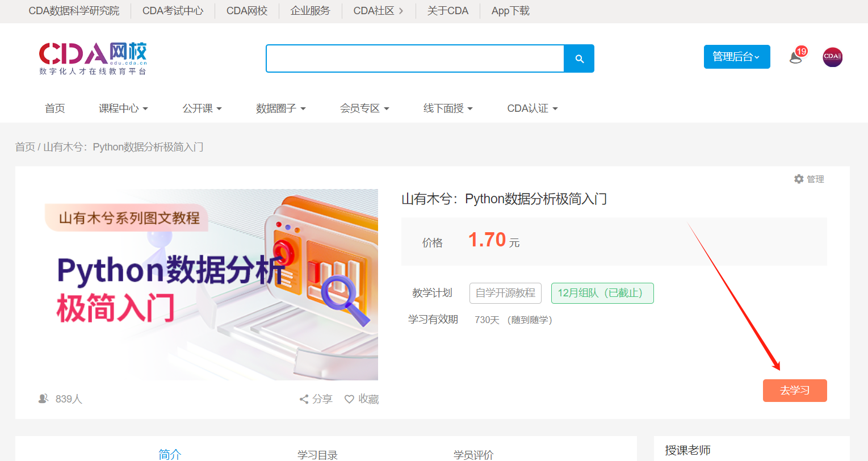Click the 授课老师 section heading

(x=688, y=450)
